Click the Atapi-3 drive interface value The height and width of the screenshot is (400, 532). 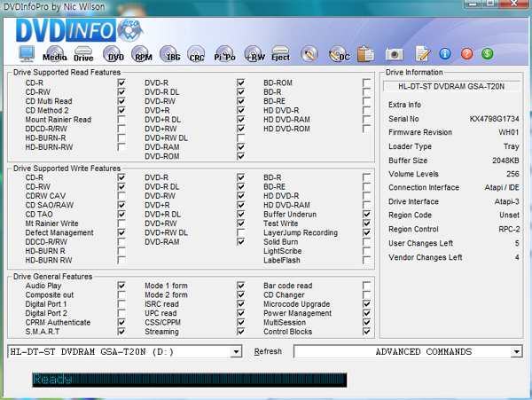coord(506,201)
